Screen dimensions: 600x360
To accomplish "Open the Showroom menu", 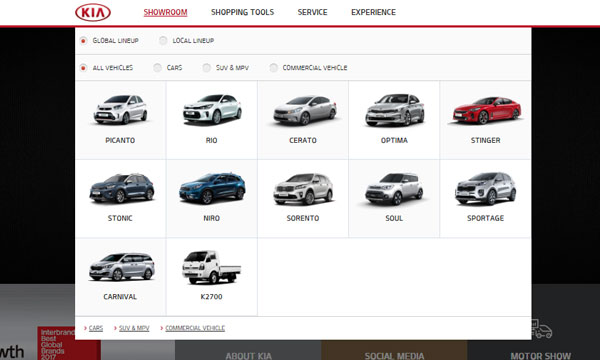I will [165, 12].
